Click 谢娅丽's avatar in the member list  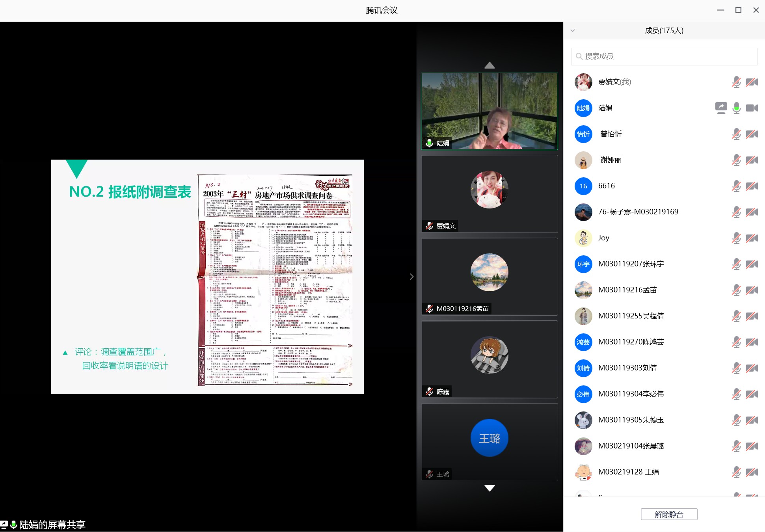pos(583,160)
